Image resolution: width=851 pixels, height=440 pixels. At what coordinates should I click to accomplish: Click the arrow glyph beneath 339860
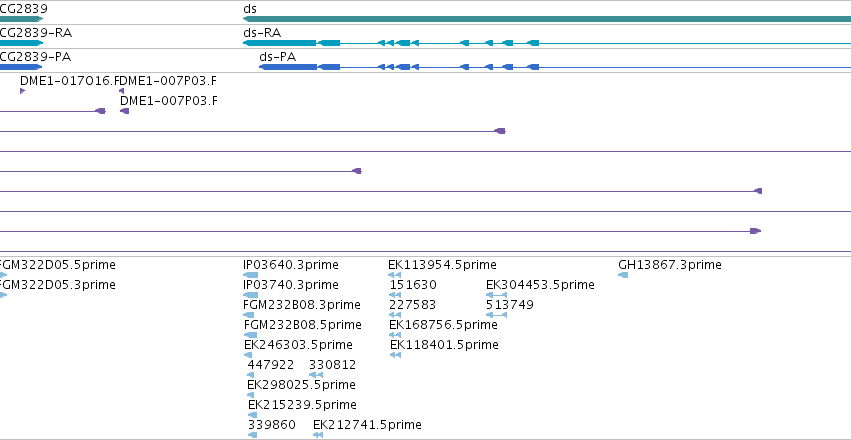tap(252, 435)
